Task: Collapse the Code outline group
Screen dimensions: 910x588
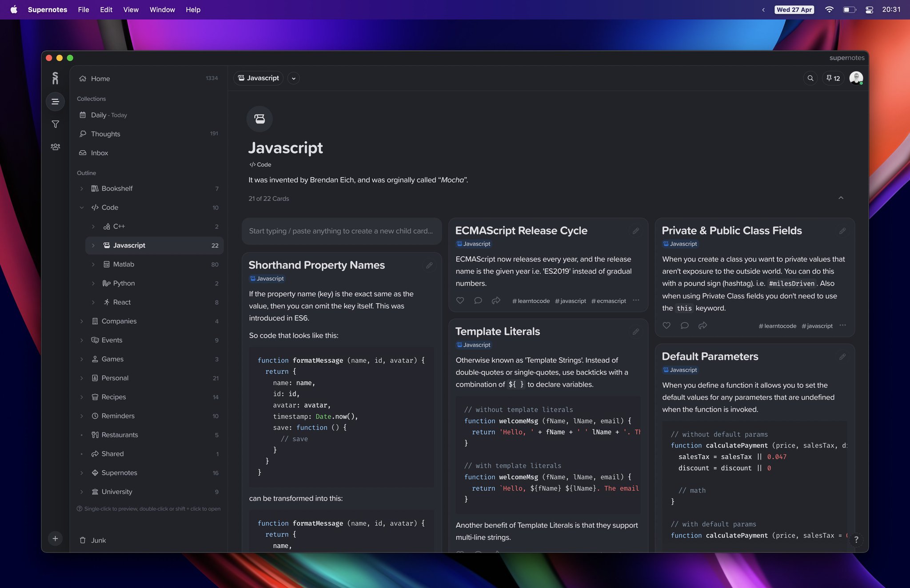Action: pyautogui.click(x=82, y=207)
